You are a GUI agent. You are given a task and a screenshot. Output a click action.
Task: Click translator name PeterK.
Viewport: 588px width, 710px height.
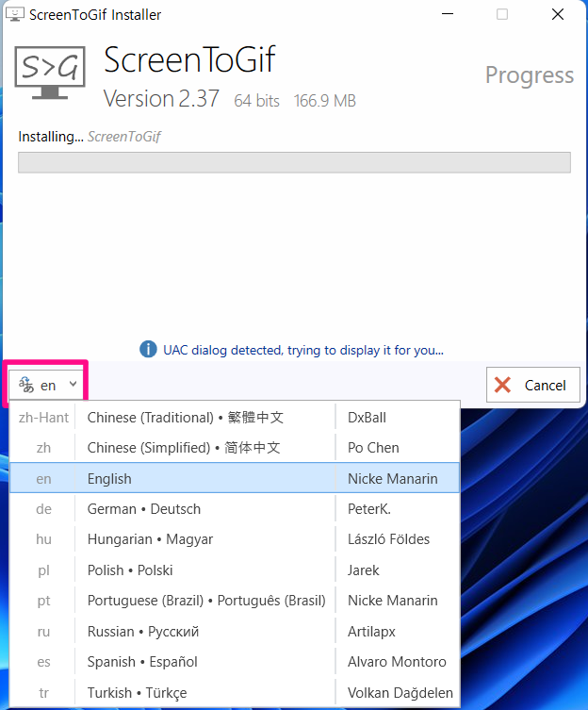click(x=369, y=509)
